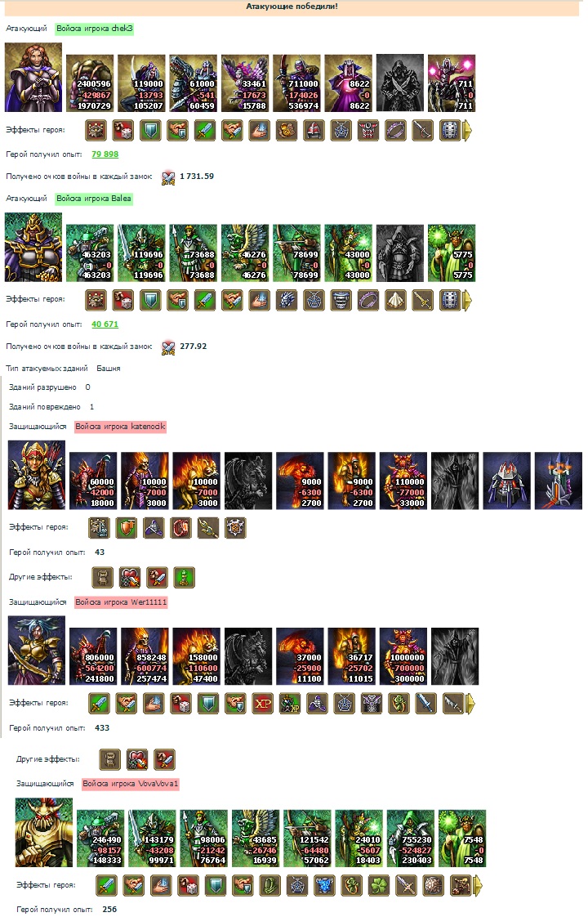The image size is (588, 917).
Task: Click the green pawn icon in katenocik's other effects
Action: pos(184,578)
